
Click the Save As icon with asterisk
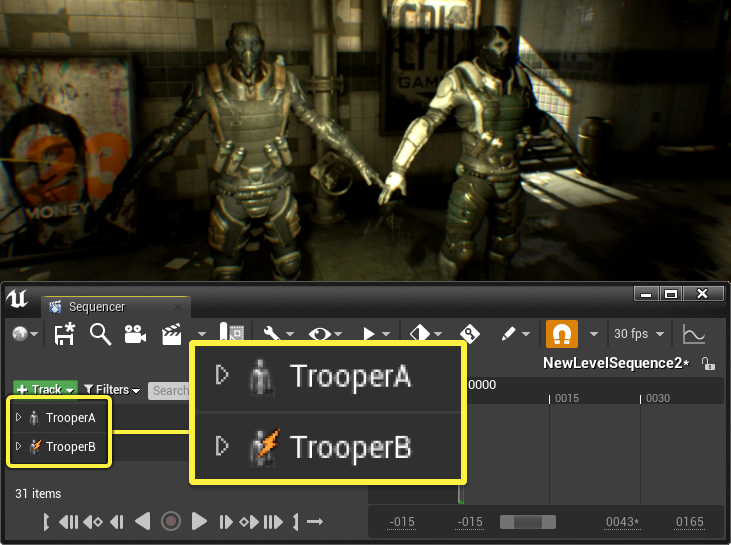pos(64,334)
